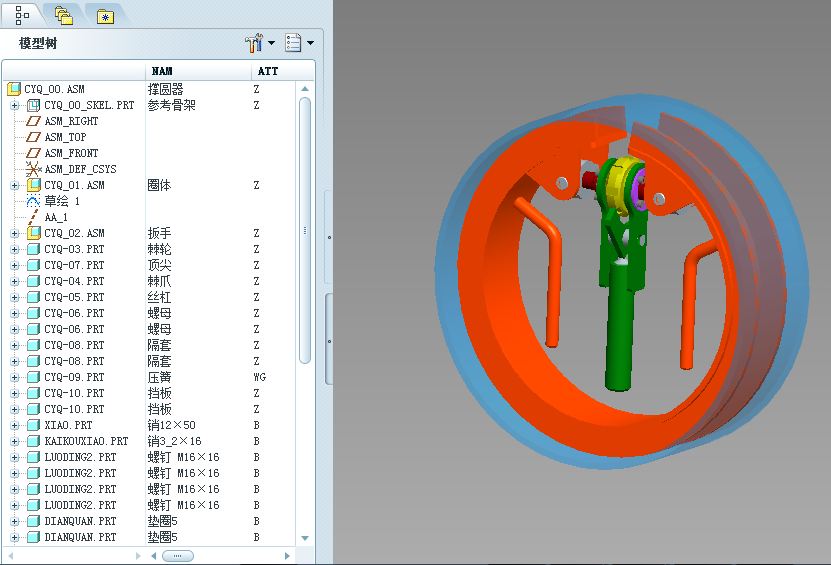Expand the CYQ_02.ASM subassembly

15,233
